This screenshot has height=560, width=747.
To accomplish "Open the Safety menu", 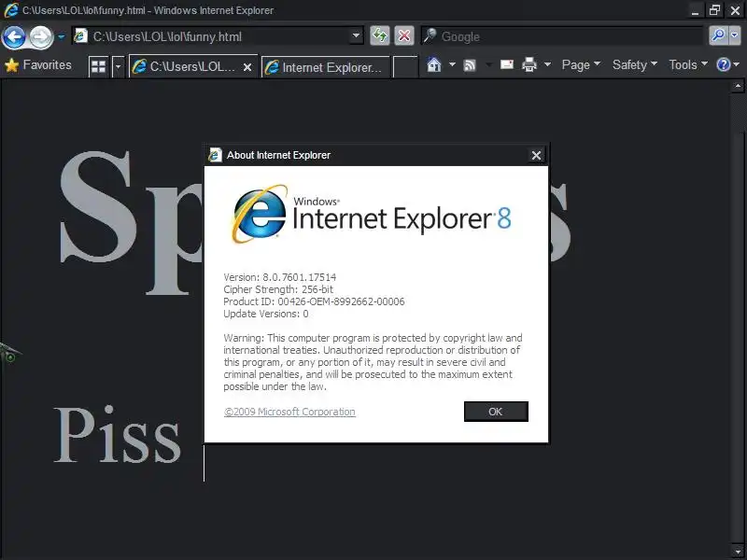I will click(635, 64).
